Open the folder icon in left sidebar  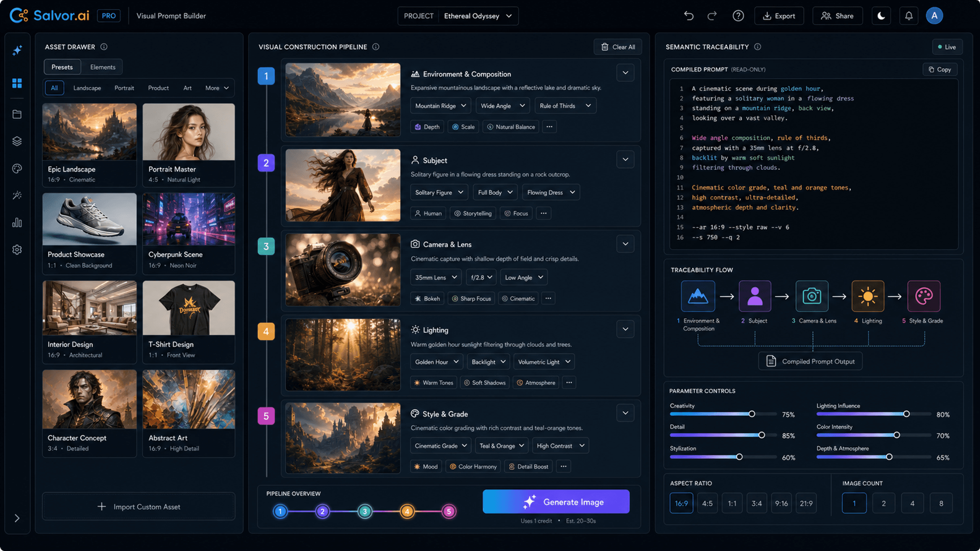tap(17, 114)
